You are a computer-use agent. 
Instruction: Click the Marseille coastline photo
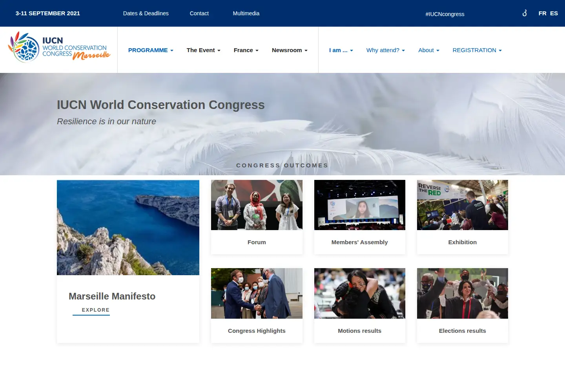(x=128, y=228)
